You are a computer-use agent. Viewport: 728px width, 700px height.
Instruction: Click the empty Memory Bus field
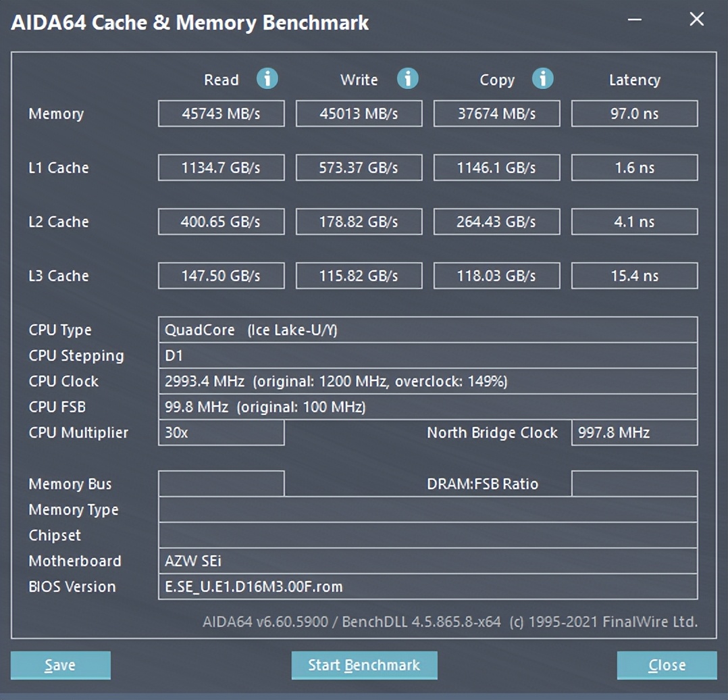221,484
